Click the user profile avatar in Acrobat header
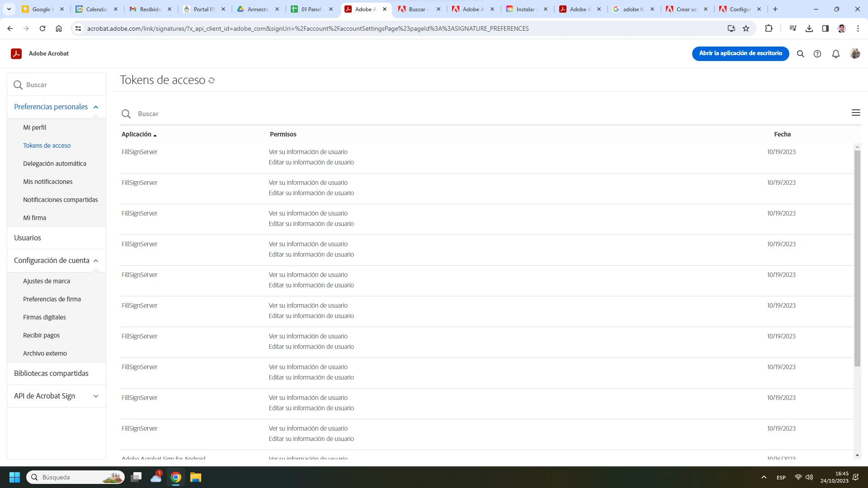The image size is (868, 488). click(x=854, y=53)
